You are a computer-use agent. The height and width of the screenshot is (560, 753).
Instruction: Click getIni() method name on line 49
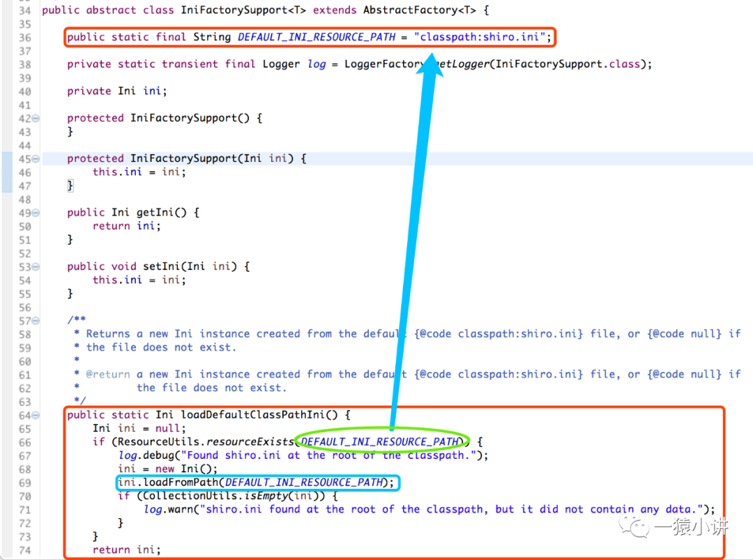coord(161,212)
